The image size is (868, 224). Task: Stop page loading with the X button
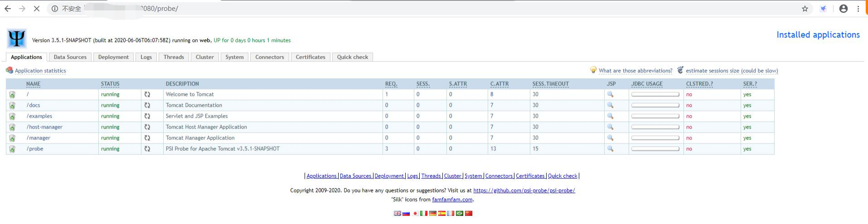37,9
